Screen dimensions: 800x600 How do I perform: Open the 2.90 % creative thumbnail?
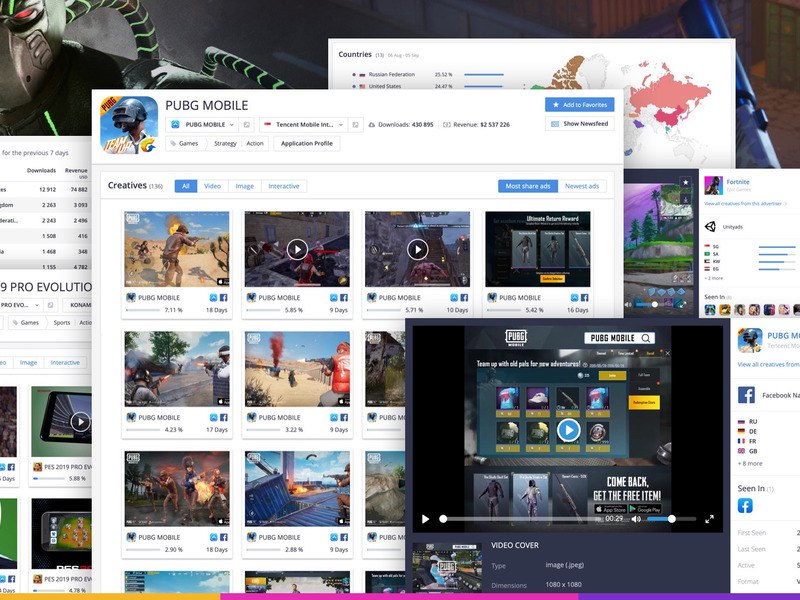[177, 489]
